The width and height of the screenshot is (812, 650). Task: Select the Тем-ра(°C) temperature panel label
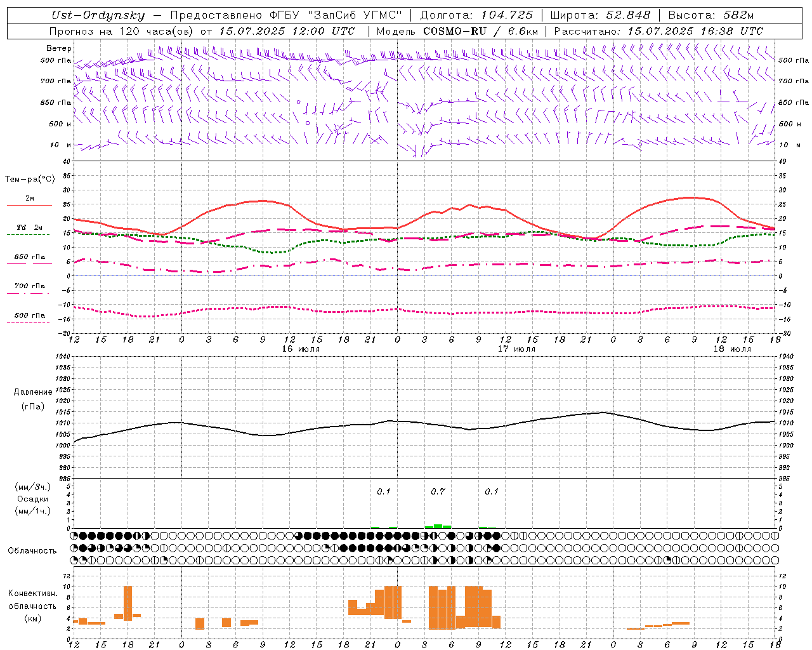point(30,180)
